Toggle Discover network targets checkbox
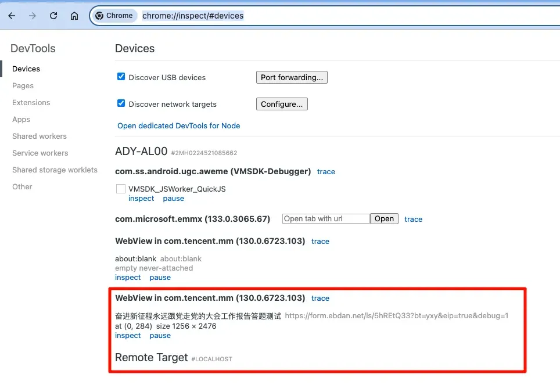 tap(121, 103)
